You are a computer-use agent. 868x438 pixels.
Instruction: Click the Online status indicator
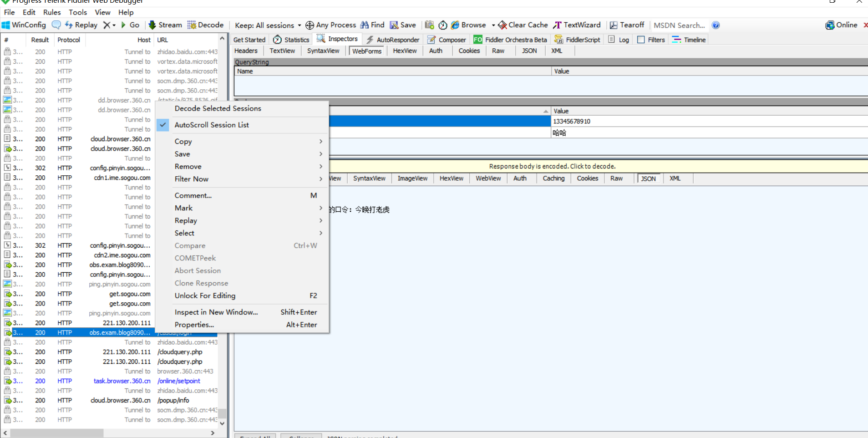(842, 25)
